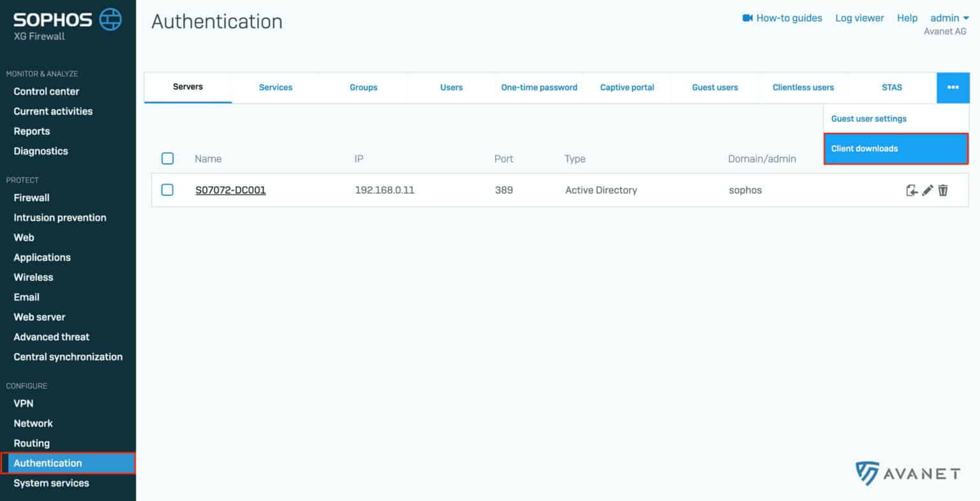Image resolution: width=980 pixels, height=501 pixels.
Task: Click the import icon for S07072-DC001 server
Action: point(912,190)
